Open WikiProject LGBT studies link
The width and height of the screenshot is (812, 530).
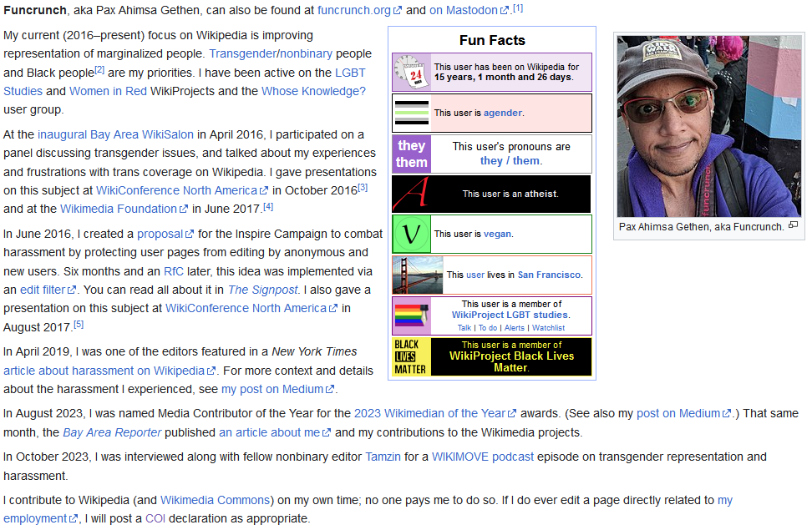tap(510, 315)
